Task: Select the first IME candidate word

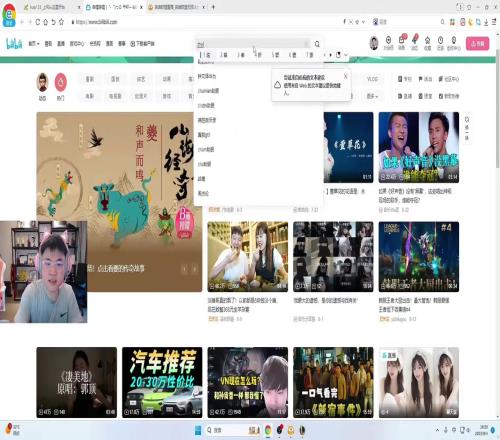Action: point(205,55)
